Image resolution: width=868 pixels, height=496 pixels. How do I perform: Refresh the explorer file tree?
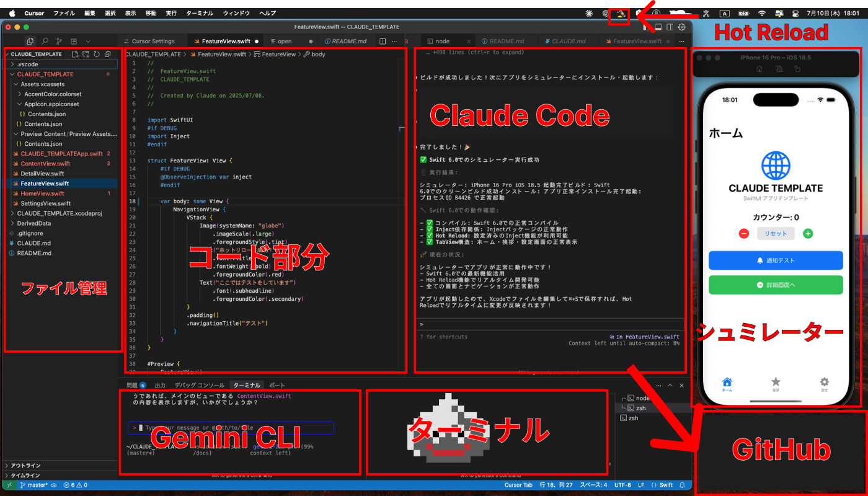tap(97, 55)
